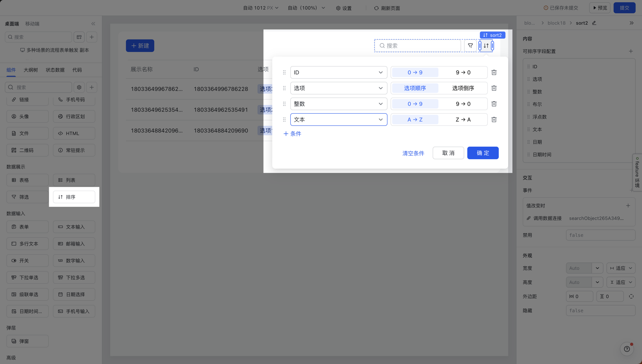Open the 整数 field dropdown
Viewport: 642px width, 364px height.
point(339,104)
